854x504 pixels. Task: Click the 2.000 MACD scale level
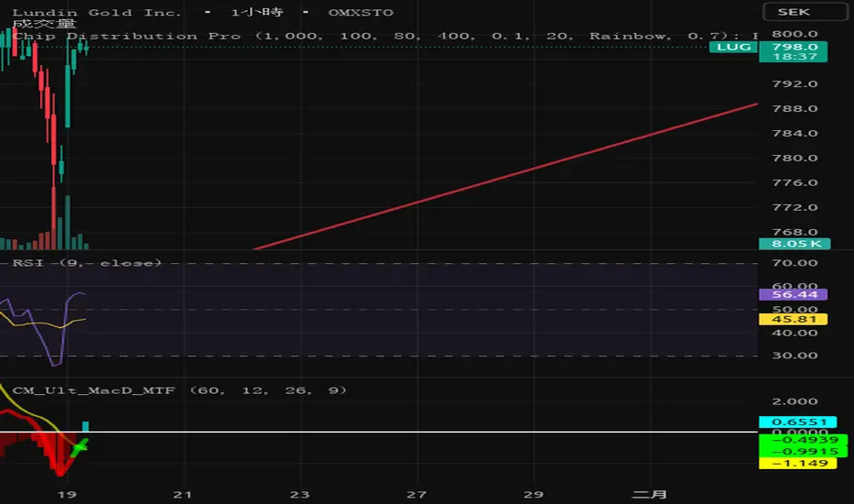(x=794, y=401)
